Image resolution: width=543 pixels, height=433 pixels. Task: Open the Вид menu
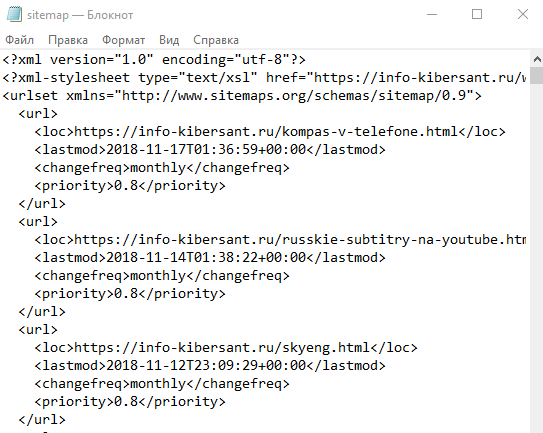click(x=169, y=40)
